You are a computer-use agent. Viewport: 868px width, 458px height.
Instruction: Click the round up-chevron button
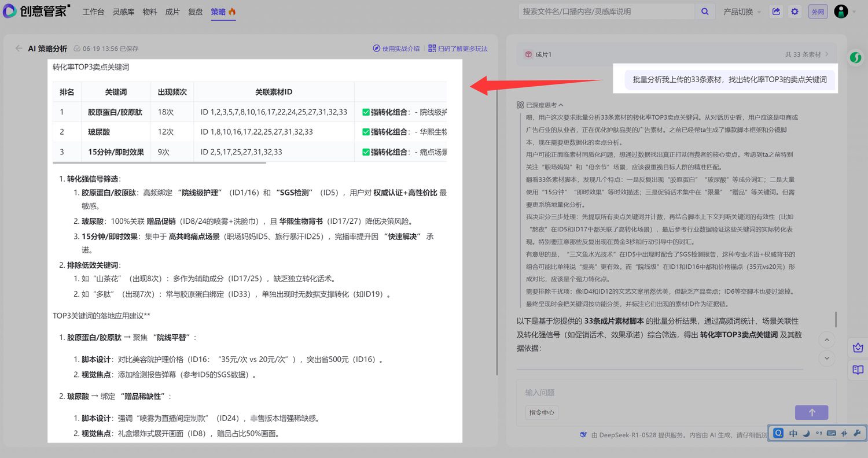827,340
